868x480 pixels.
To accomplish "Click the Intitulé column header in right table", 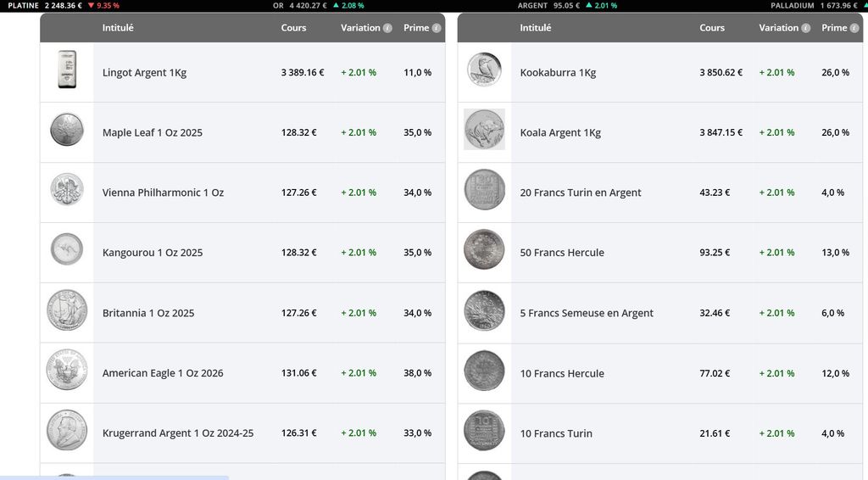I will [535, 28].
